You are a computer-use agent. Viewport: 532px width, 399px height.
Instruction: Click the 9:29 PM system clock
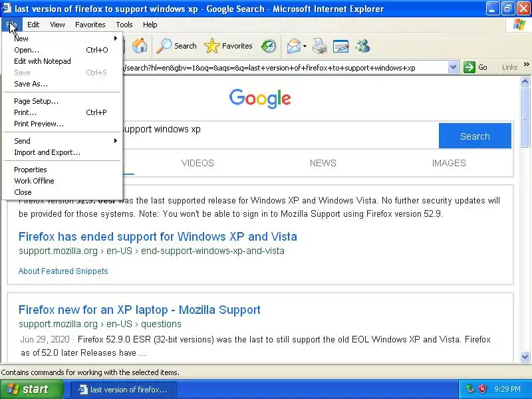click(x=507, y=389)
